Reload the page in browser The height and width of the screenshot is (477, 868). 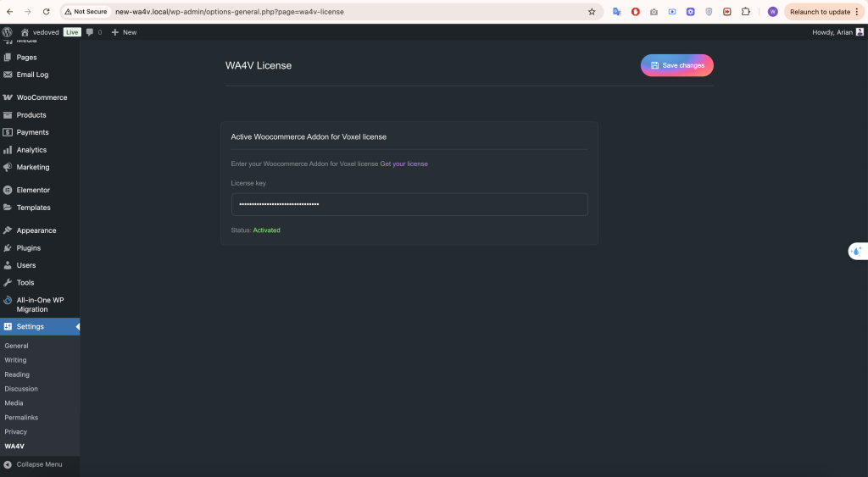coord(46,12)
